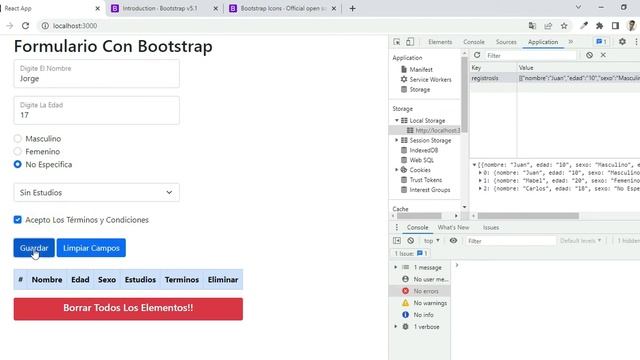Bookmark this page with the star icon
The width and height of the screenshot is (640, 360).
point(564,26)
